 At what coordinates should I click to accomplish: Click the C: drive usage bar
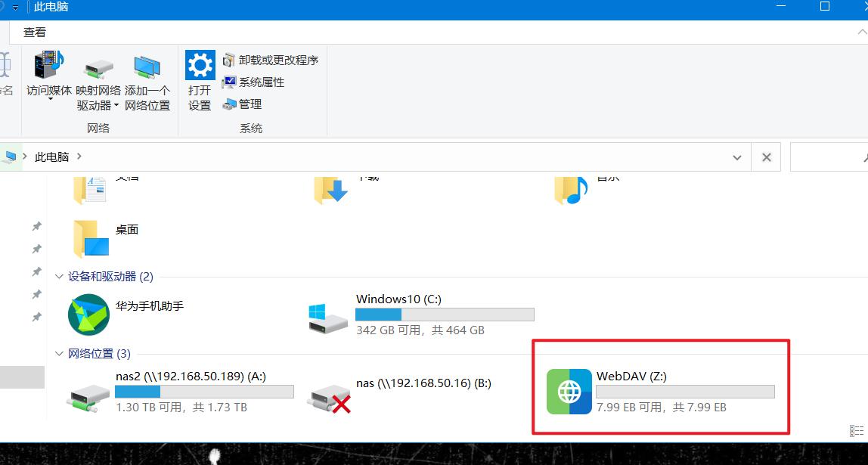(x=445, y=315)
